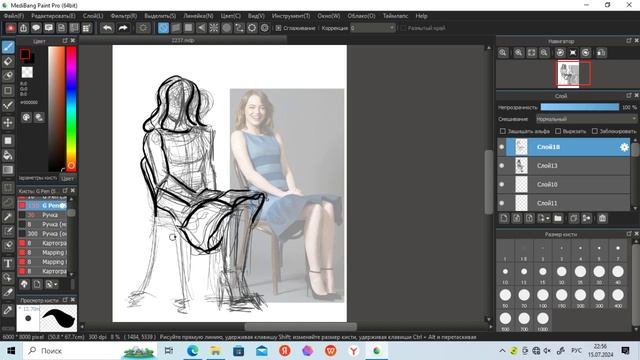The image size is (640, 360).
Task: Enable the Защищать альфа checkbox
Action: [503, 131]
